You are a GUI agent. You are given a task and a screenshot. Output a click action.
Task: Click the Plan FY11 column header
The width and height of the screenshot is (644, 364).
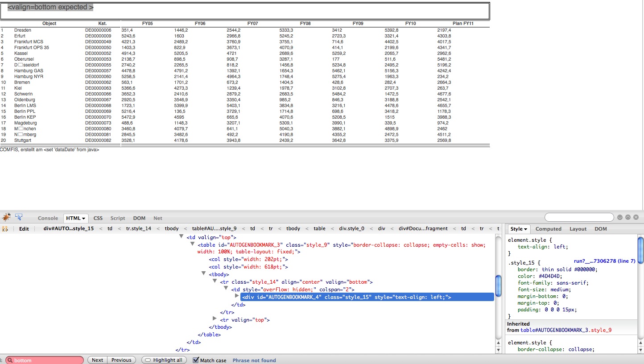tap(463, 23)
